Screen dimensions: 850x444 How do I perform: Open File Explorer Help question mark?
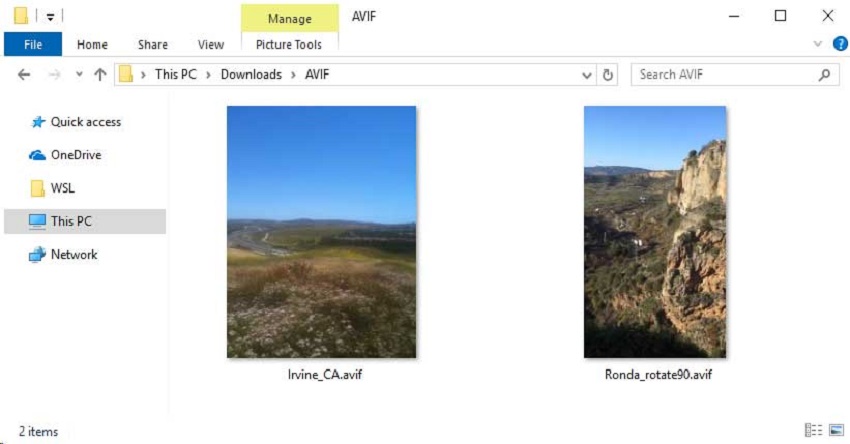click(839, 44)
